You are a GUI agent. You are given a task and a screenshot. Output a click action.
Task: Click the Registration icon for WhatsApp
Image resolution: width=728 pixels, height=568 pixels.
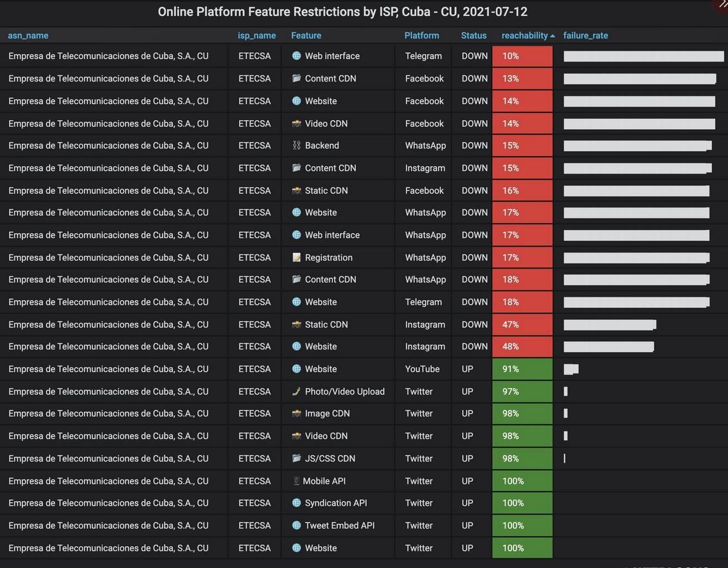coord(296,257)
